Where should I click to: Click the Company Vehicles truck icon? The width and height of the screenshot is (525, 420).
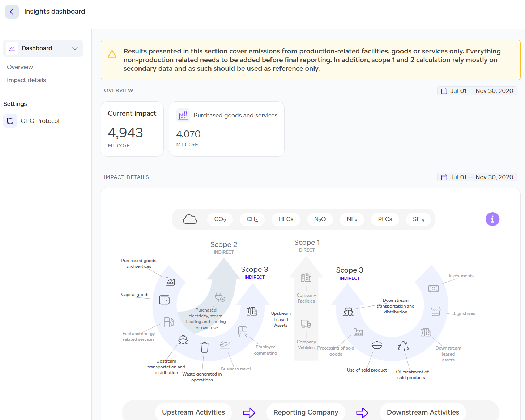[306, 324]
